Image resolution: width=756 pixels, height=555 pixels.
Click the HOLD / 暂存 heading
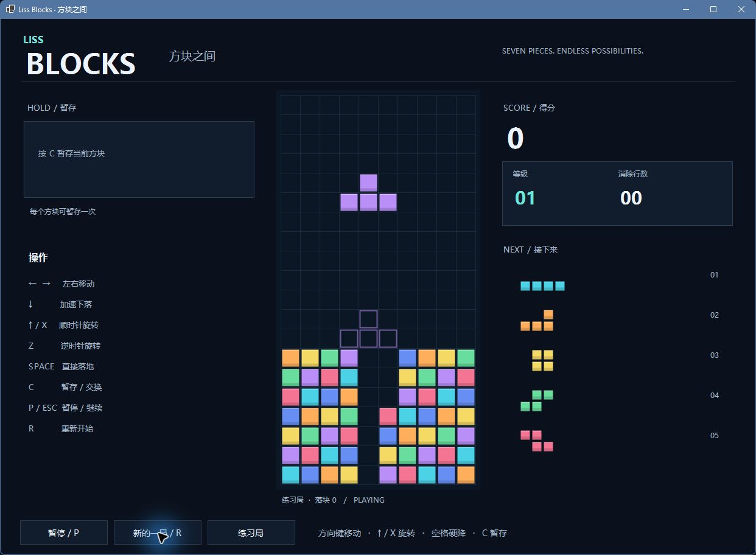click(x=52, y=108)
